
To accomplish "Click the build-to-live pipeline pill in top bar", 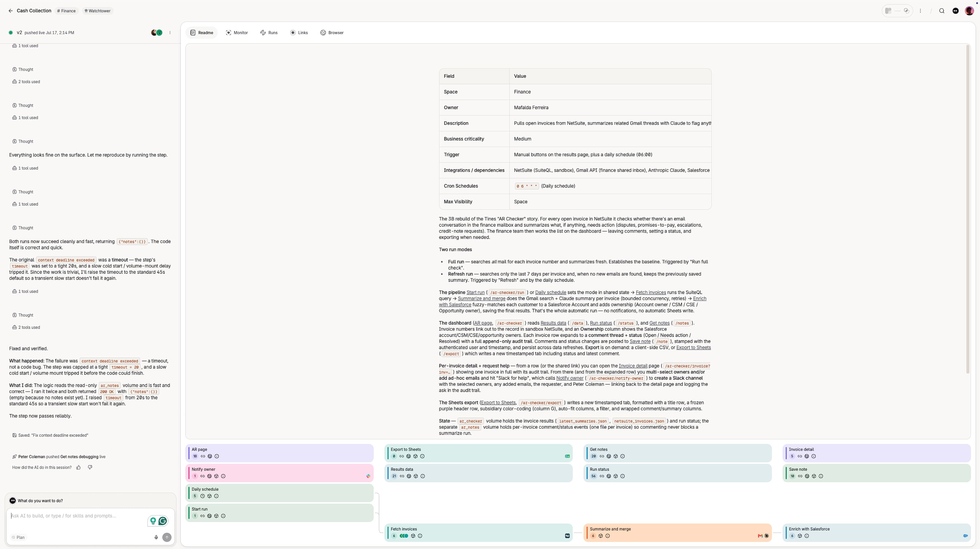I will pyautogui.click(x=897, y=11).
